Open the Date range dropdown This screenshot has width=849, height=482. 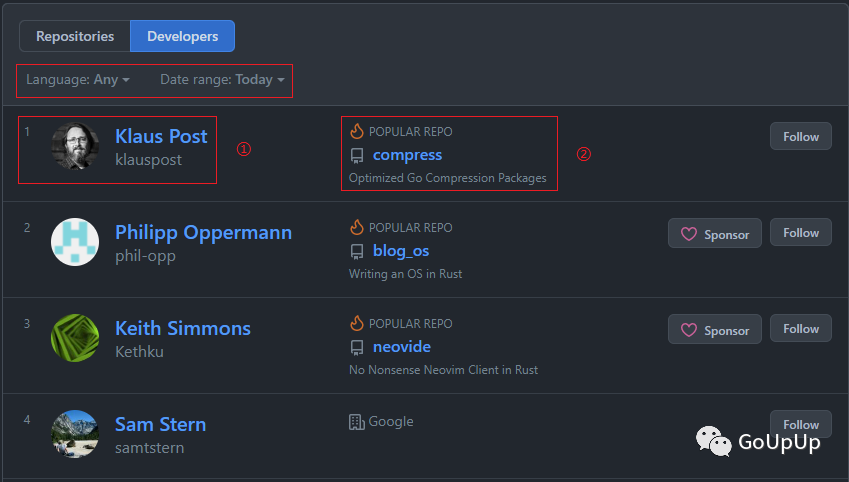[x=222, y=80]
